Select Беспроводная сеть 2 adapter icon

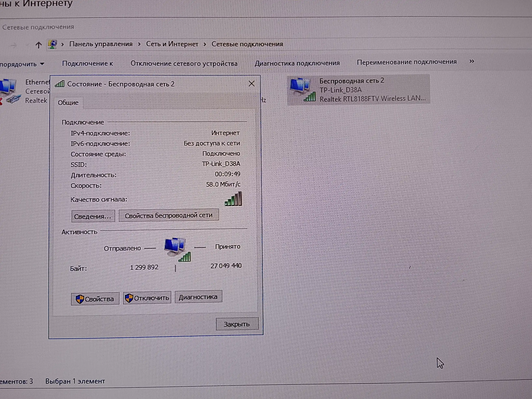point(303,90)
